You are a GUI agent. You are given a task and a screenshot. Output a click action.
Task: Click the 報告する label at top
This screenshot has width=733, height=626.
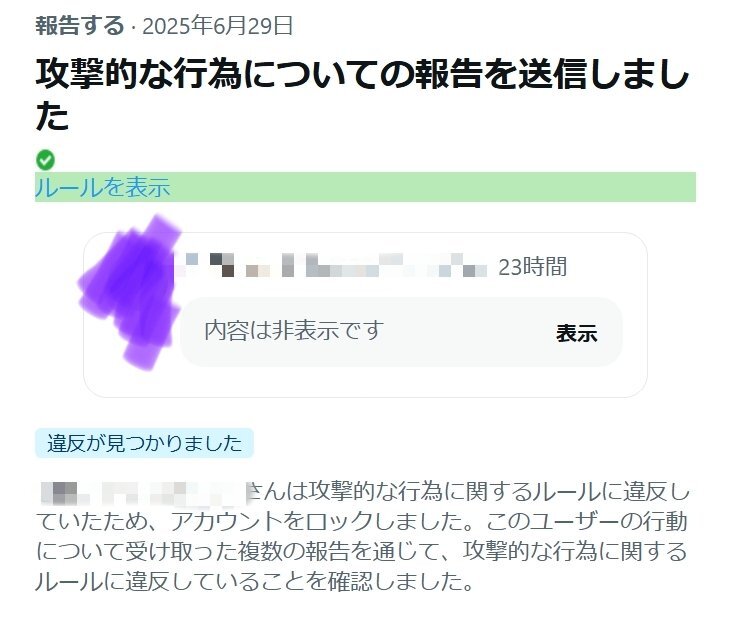80,25
